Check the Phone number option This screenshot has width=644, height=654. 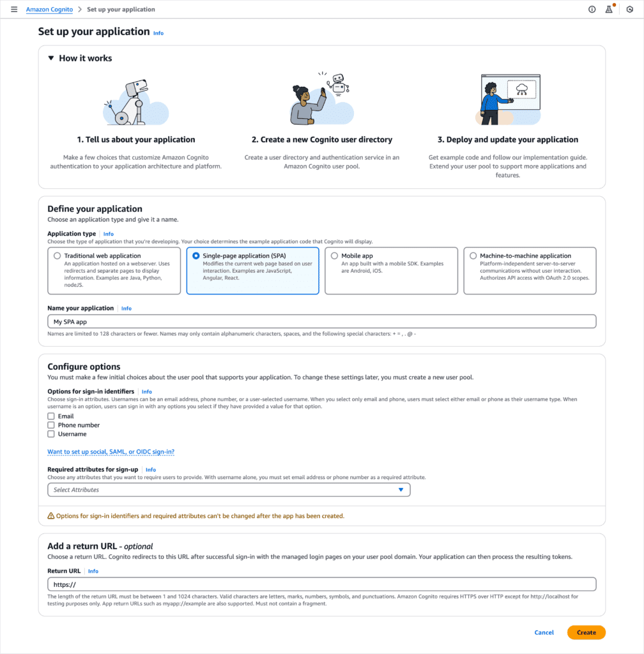tap(51, 425)
